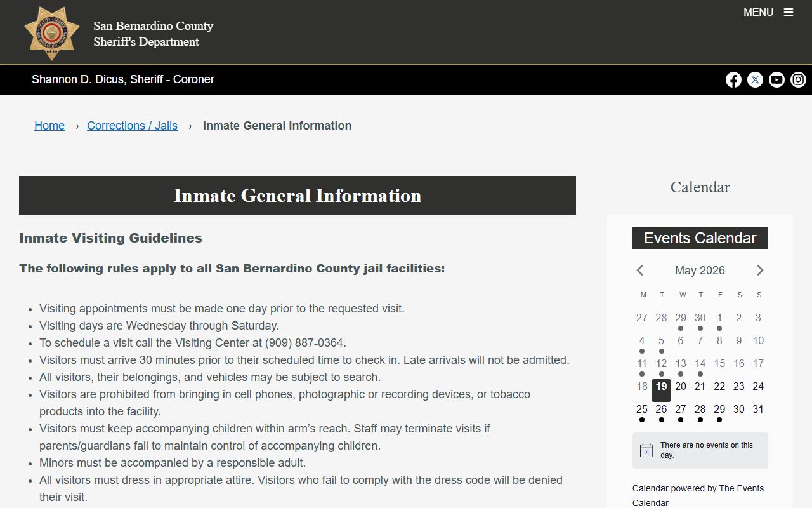Open the Instagram social icon
The image size is (812, 508).
pos(798,79)
